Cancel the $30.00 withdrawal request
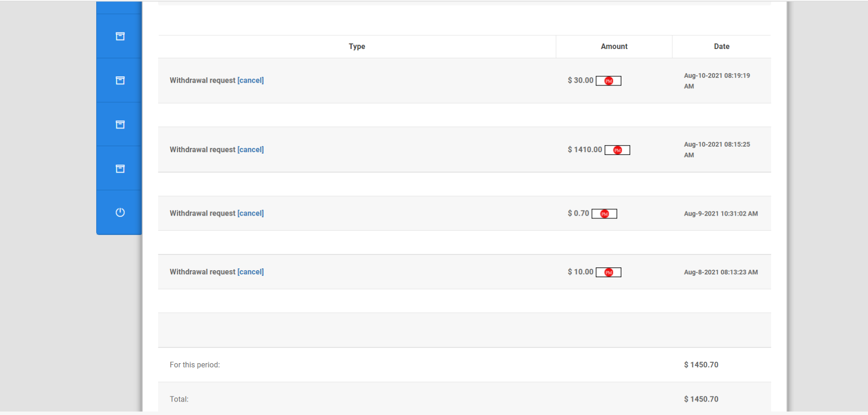 [x=250, y=81]
